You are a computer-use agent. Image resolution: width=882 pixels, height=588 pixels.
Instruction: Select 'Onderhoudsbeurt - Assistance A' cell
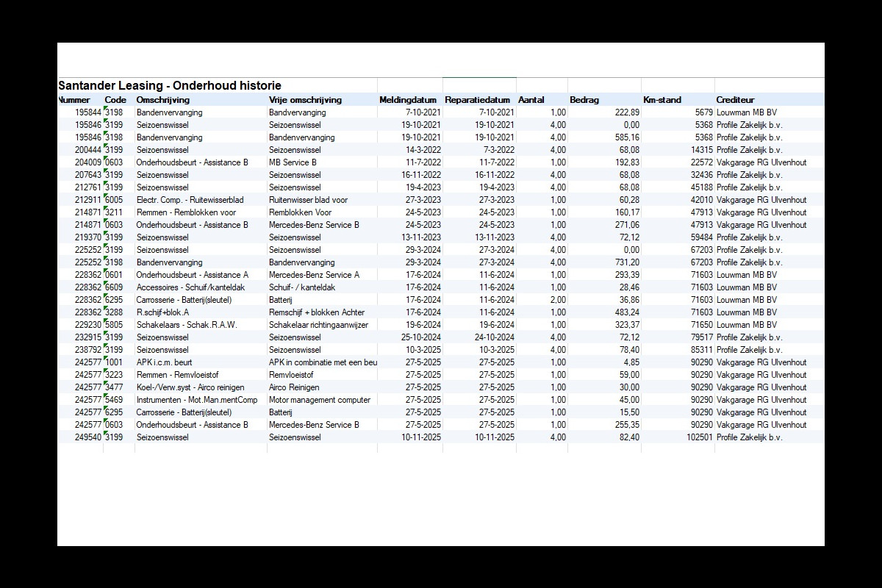[x=193, y=275]
